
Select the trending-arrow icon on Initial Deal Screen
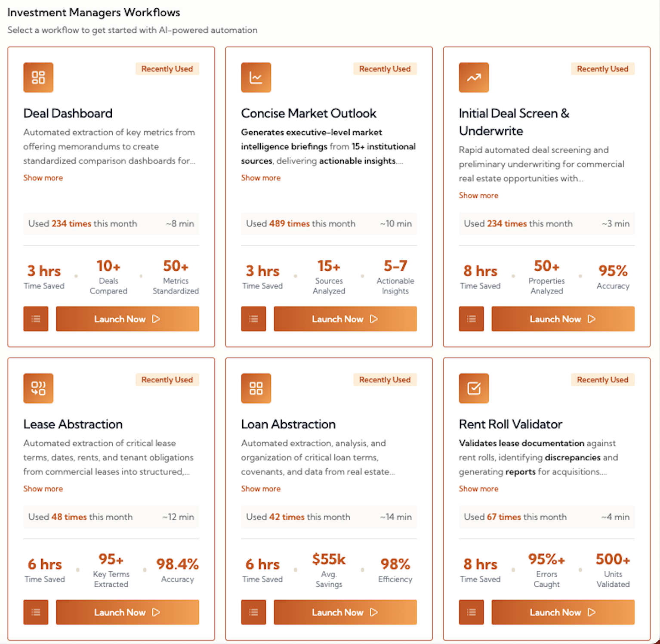tap(474, 77)
